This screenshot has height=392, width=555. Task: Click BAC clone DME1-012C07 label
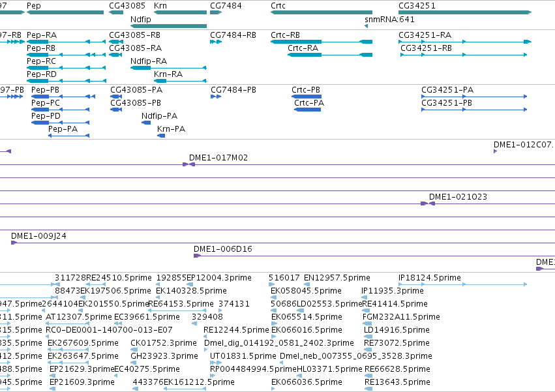(x=523, y=145)
